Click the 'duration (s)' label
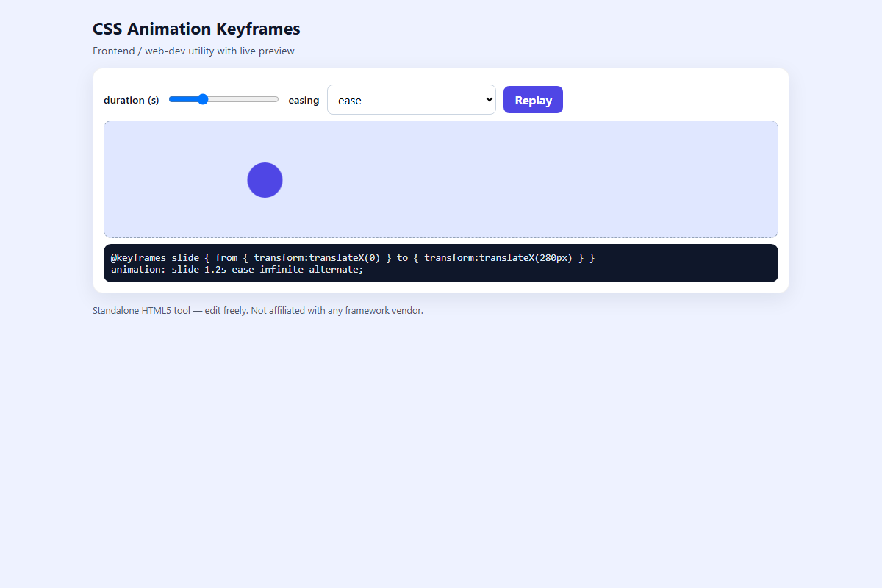Image resolution: width=882 pixels, height=588 pixels. (x=132, y=100)
